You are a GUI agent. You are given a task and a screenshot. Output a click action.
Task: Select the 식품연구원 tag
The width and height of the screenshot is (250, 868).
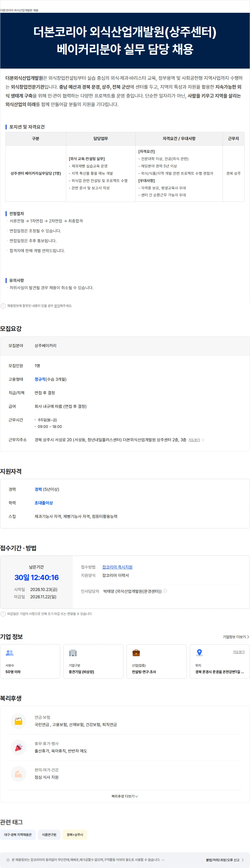click(49, 834)
